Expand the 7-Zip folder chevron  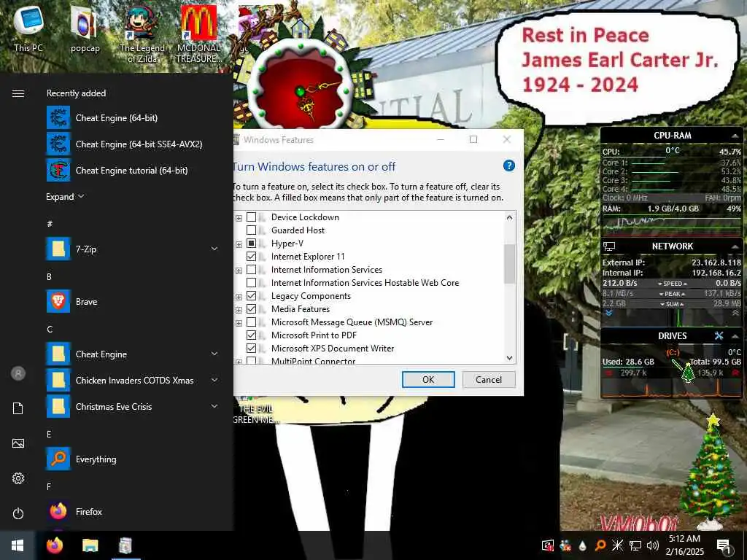tap(214, 249)
